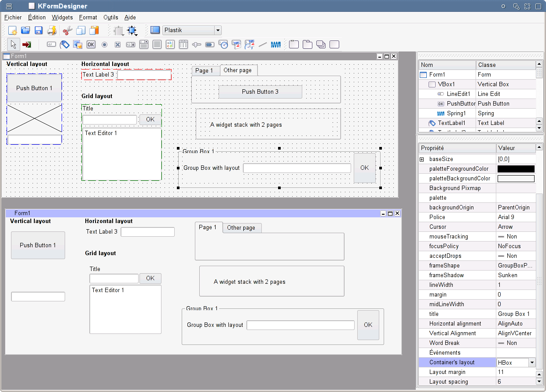Viewport: 546px width, 392px height.
Task: Create a new form with toolbar icon
Action: click(x=13, y=30)
